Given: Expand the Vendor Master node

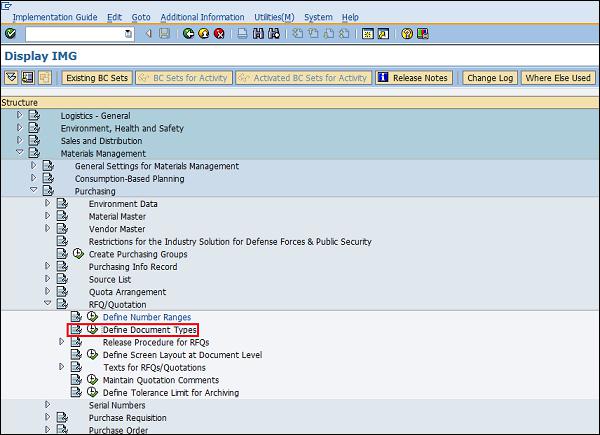Looking at the screenshot, I should [x=47, y=229].
